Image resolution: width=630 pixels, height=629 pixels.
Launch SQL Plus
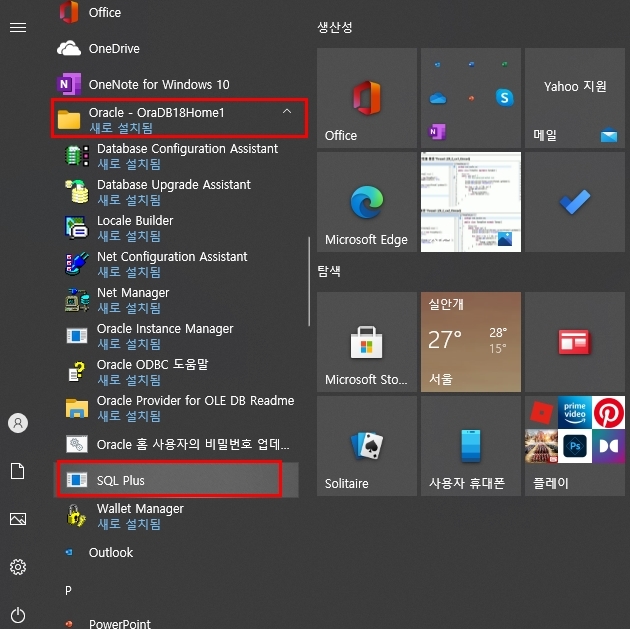pyautogui.click(x=176, y=480)
